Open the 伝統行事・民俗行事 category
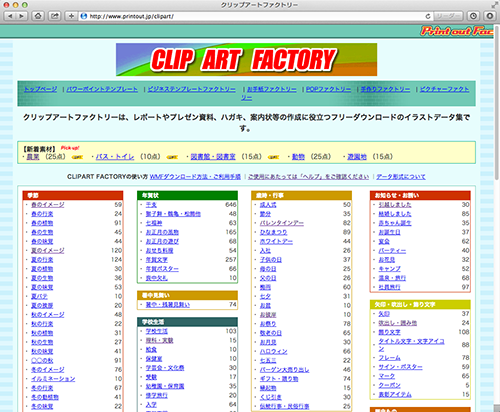Screen dimensions: 500x412 point(284,406)
